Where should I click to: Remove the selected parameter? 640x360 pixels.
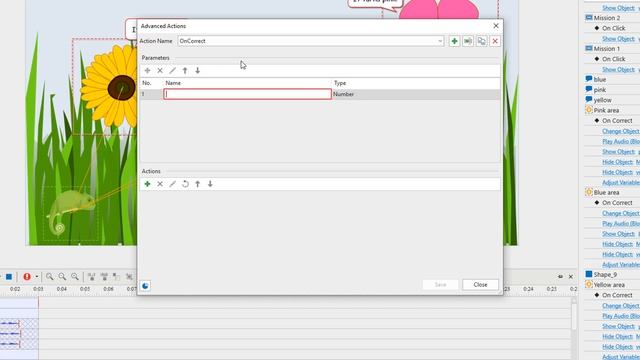coord(160,71)
